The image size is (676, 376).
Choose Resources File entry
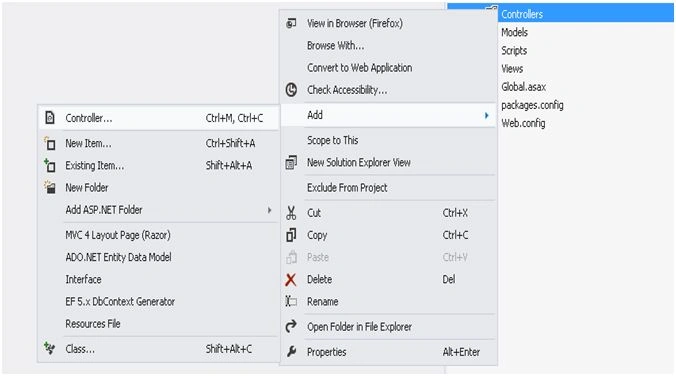point(159,323)
